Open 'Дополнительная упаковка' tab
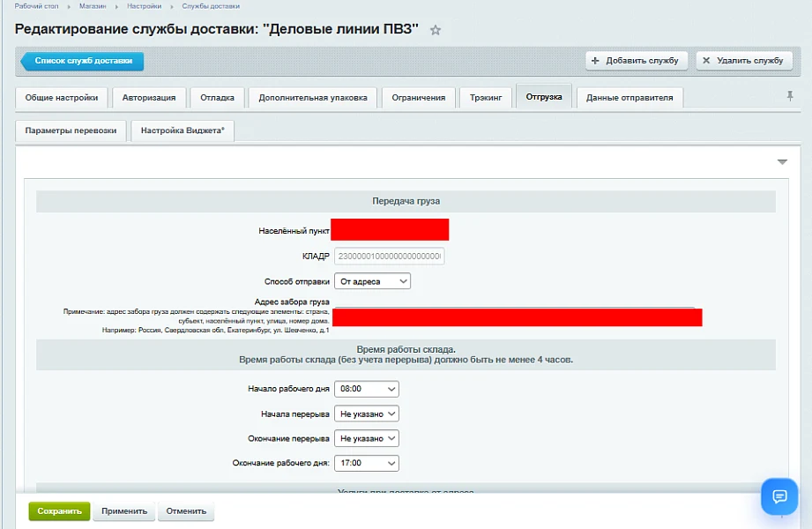This screenshot has height=529, width=812. (313, 97)
